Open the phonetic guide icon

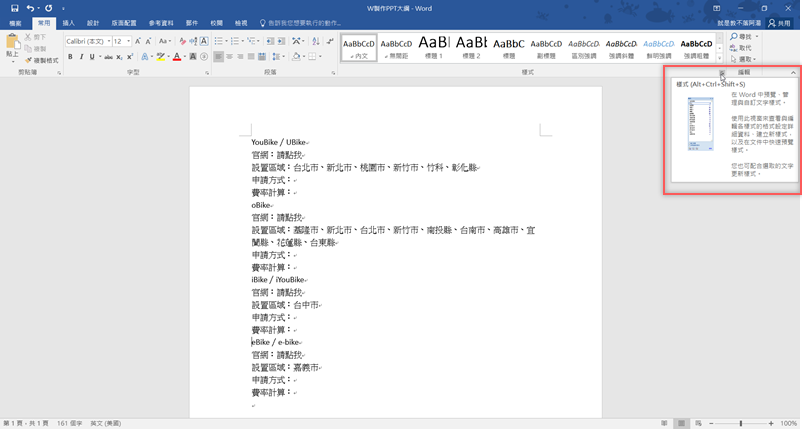click(x=193, y=41)
